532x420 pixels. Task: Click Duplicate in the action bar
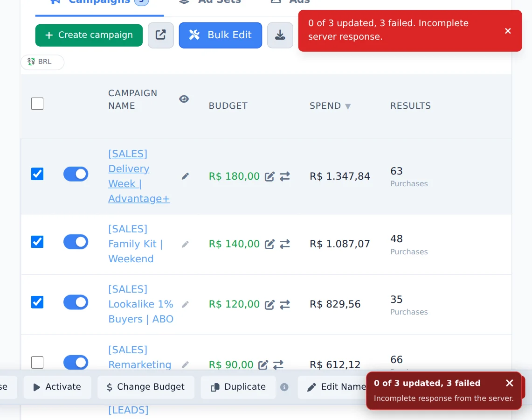(238, 387)
